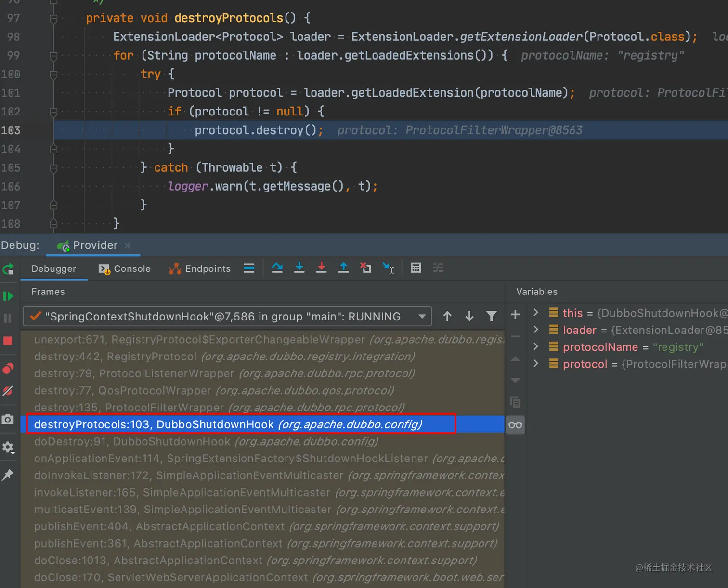
Task: Select frame doInvokeListener:172
Action: [x=262, y=475]
